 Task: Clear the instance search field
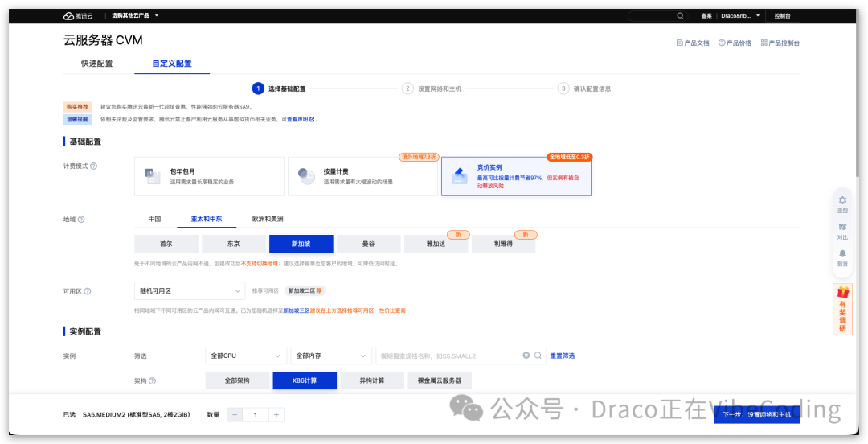526,356
